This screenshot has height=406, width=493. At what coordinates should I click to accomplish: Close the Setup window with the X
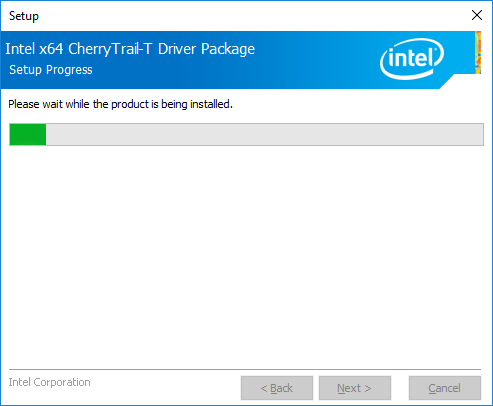tap(477, 15)
